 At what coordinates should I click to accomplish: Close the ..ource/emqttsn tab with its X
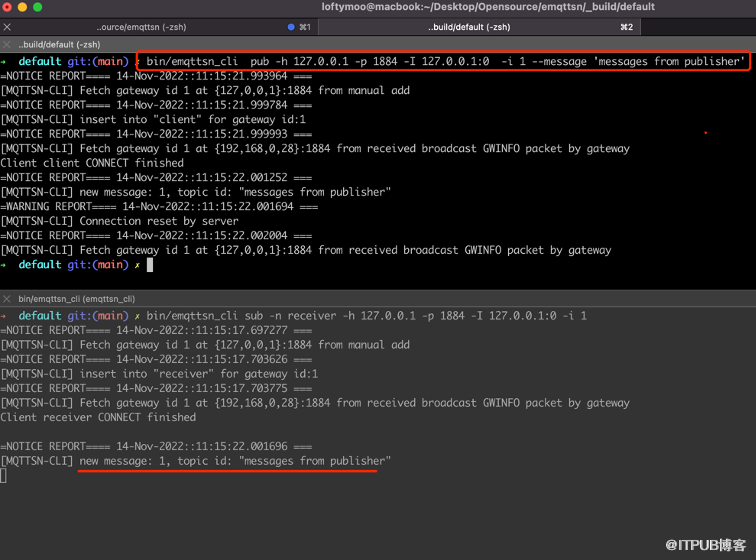coord(8,27)
